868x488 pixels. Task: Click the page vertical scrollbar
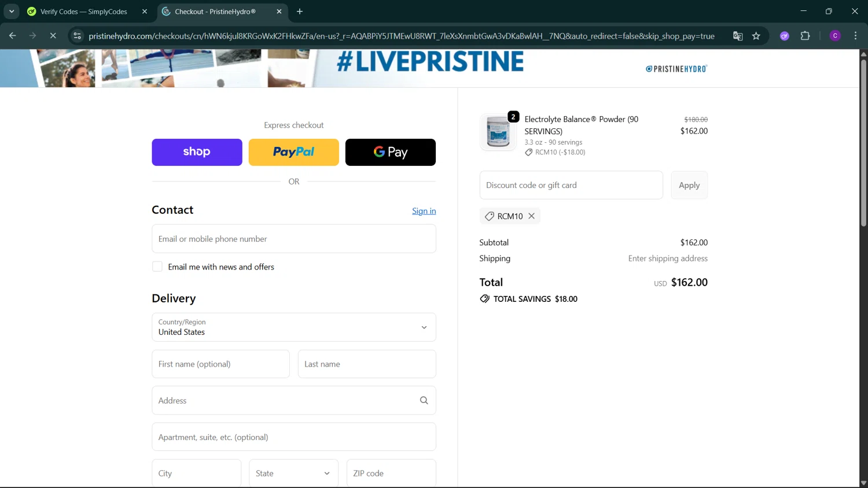tap(863, 142)
